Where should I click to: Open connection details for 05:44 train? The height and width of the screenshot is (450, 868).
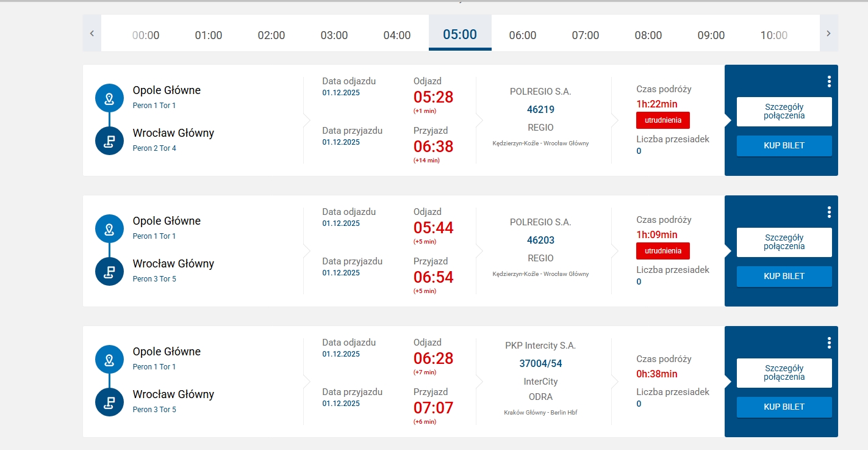tap(784, 242)
